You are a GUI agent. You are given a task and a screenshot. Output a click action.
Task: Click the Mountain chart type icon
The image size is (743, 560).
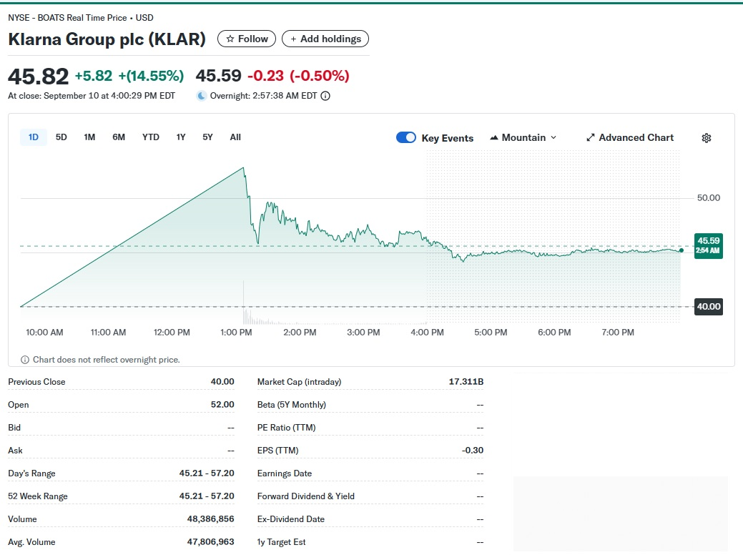pos(494,138)
